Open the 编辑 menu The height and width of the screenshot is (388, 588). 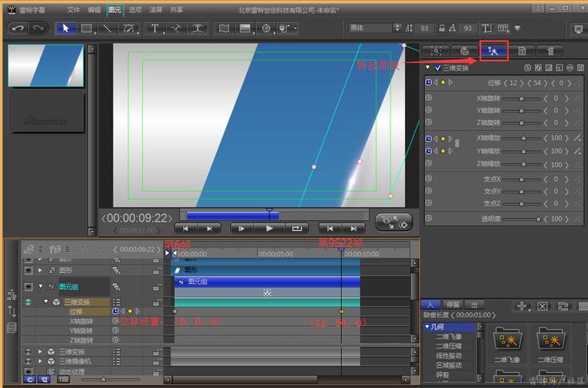coord(94,10)
